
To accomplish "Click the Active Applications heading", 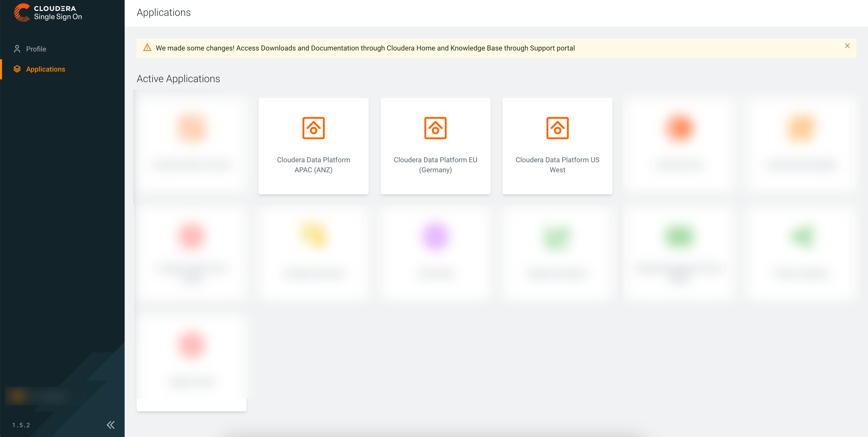I will (178, 79).
